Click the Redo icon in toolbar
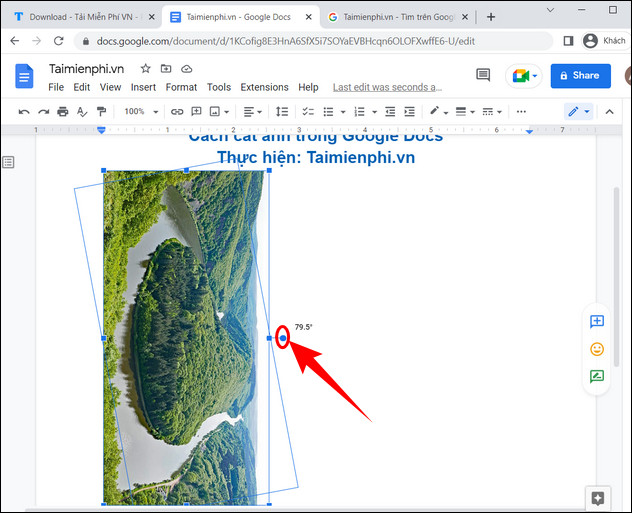The image size is (632, 513). coord(44,112)
